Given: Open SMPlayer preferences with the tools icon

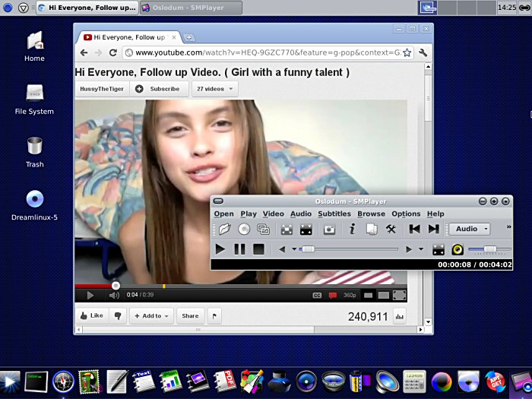Looking at the screenshot, I should [x=391, y=229].
